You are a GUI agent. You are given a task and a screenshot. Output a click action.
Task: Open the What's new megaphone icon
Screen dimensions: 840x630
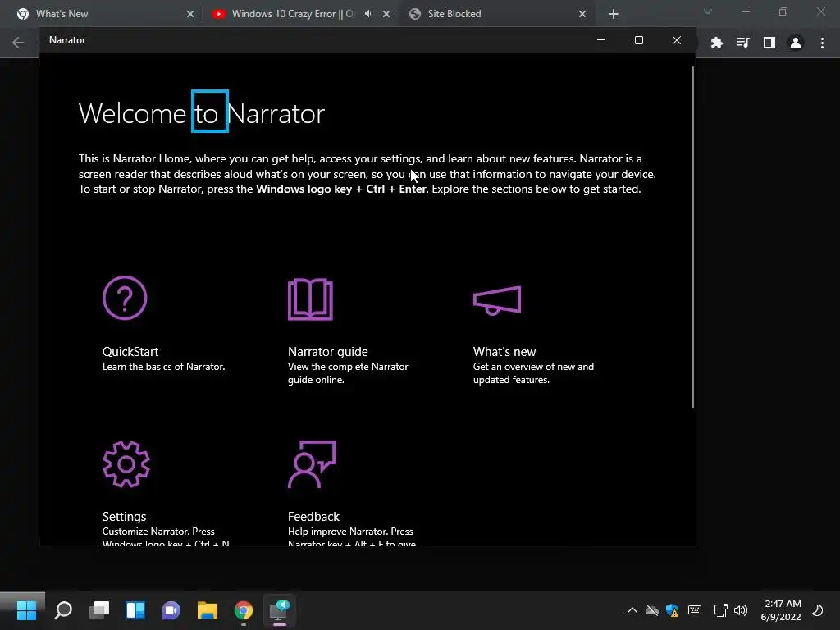pos(497,300)
